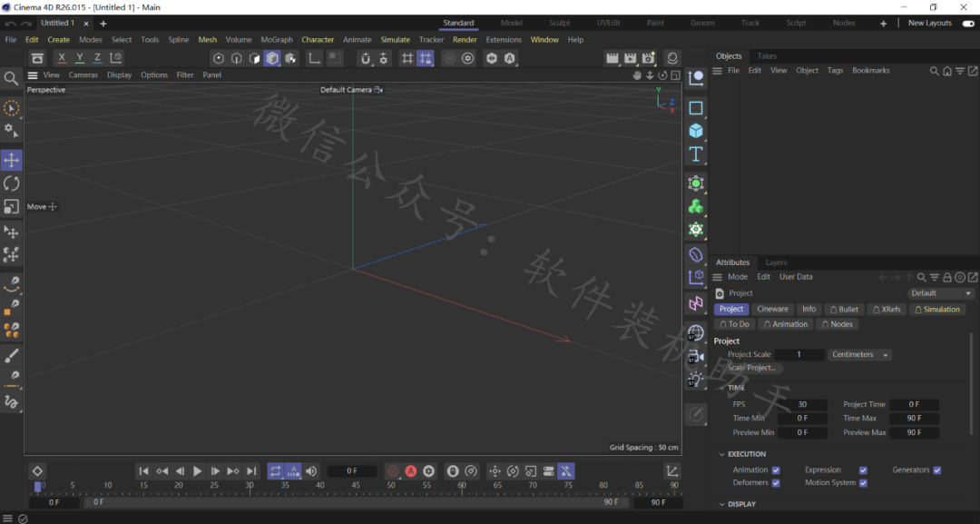The height and width of the screenshot is (524, 980).
Task: Select the Move tool in left toolbar
Action: pyautogui.click(x=11, y=160)
